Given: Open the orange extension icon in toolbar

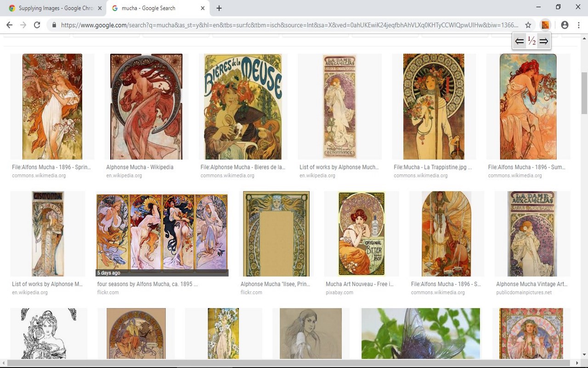Looking at the screenshot, I should point(545,25).
